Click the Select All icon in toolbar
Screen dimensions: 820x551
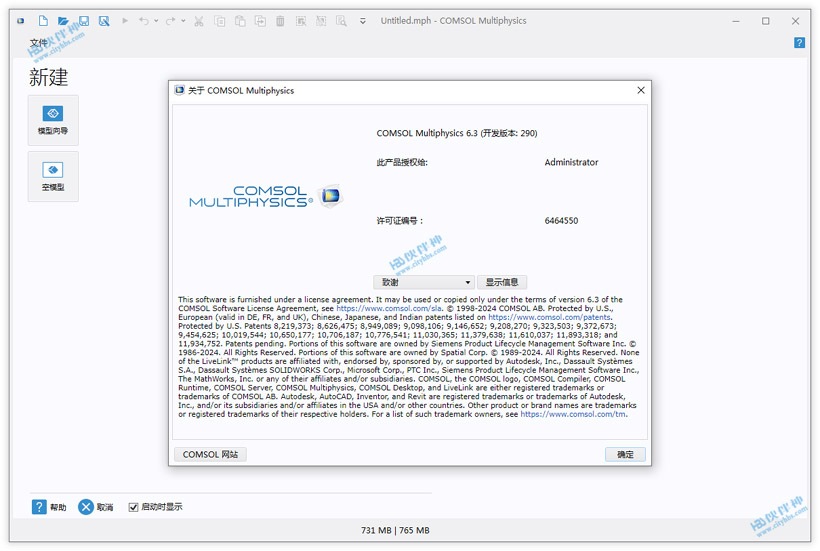[x=301, y=21]
